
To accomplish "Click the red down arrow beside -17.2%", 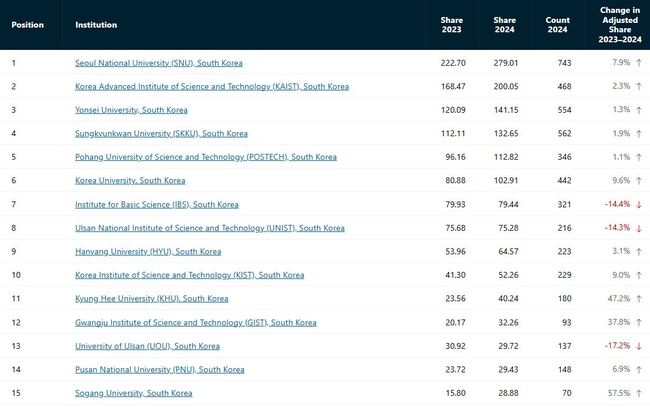I will click(x=639, y=346).
